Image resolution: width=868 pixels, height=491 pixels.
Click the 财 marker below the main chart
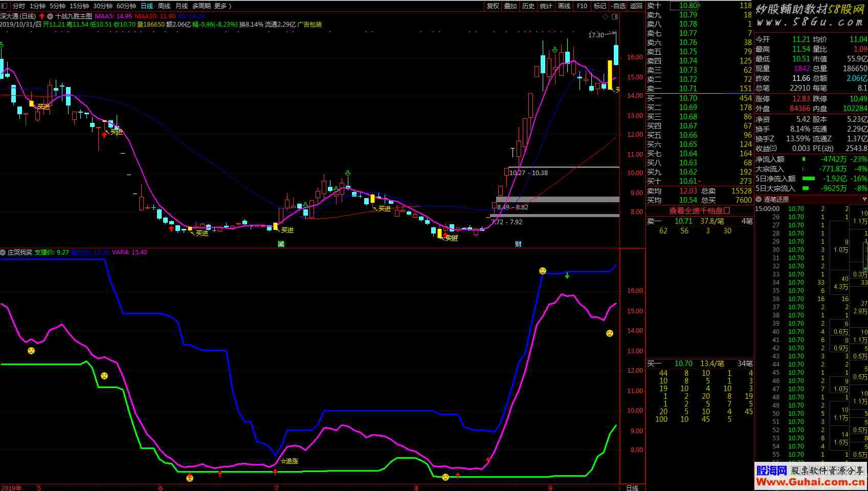518,244
